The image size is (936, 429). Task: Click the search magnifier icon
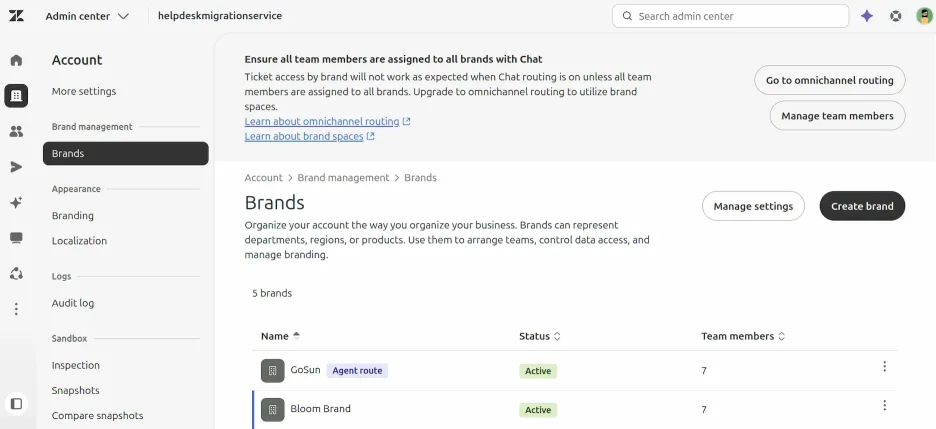[x=627, y=16]
